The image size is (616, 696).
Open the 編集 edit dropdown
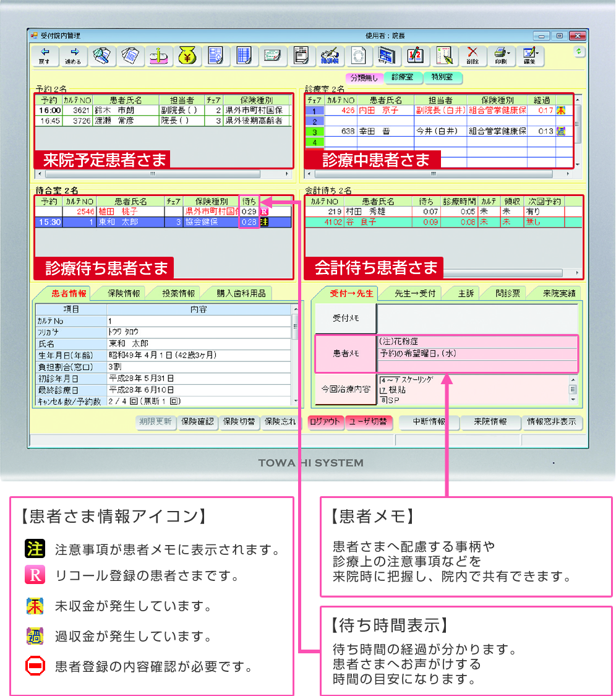(531, 56)
